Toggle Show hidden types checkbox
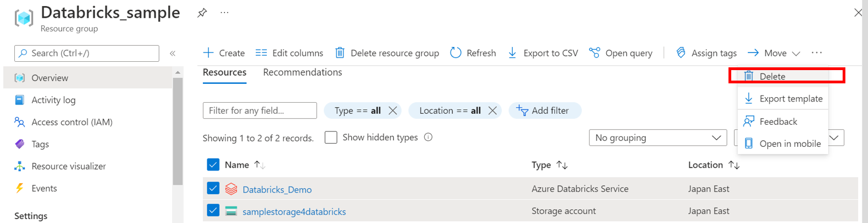 click(331, 137)
